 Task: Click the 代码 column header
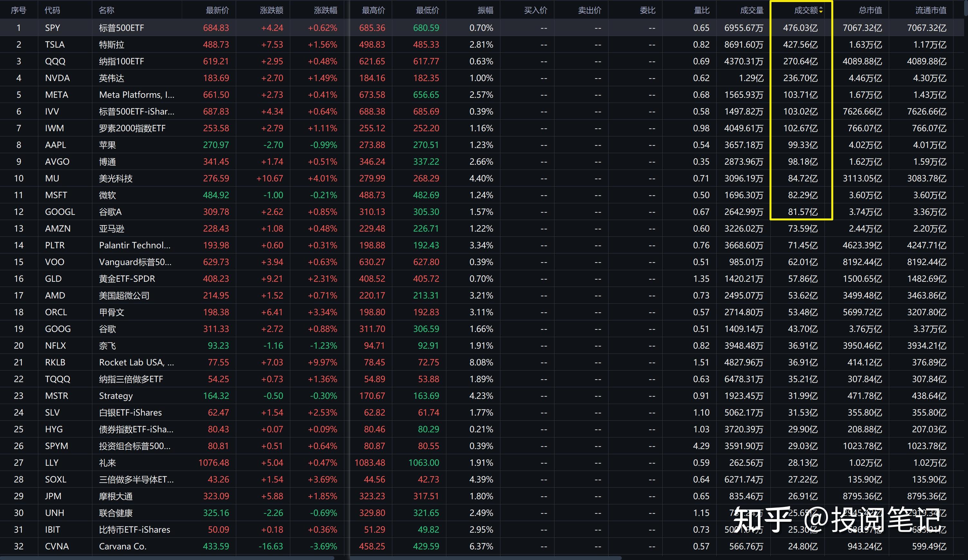click(x=52, y=10)
